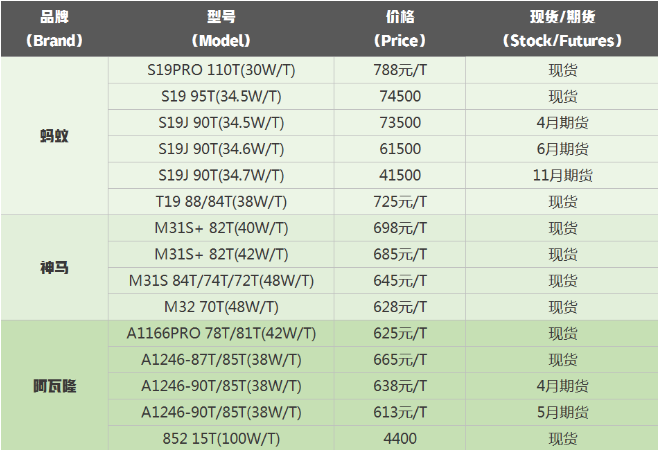The width and height of the screenshot is (658, 451).
Task: Select model T19 88/84T(38W/T)
Action: click(x=221, y=202)
